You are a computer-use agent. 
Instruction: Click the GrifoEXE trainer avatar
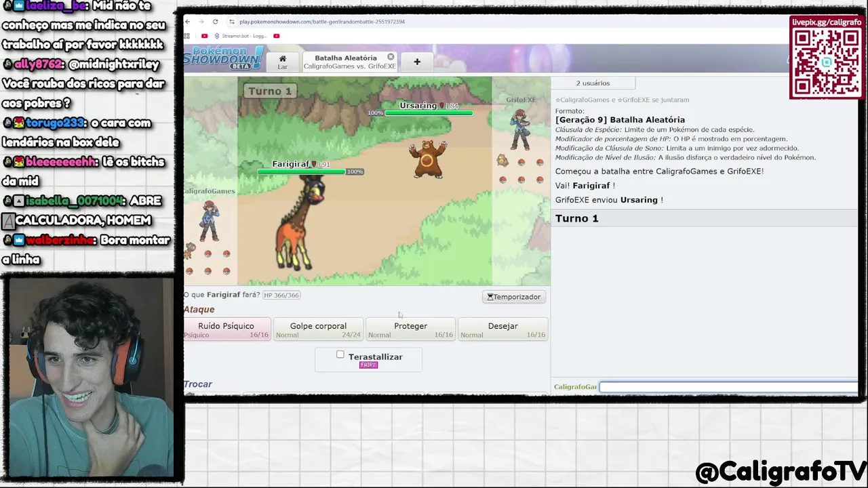click(x=520, y=129)
